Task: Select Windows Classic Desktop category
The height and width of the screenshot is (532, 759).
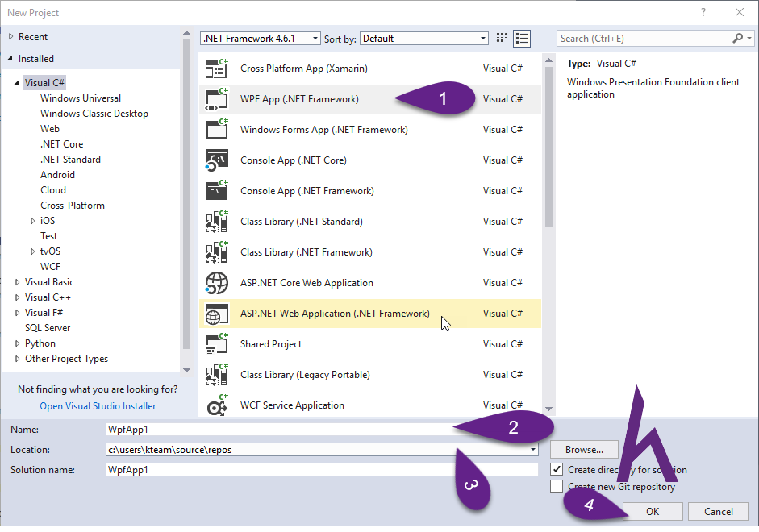Action: click(94, 114)
